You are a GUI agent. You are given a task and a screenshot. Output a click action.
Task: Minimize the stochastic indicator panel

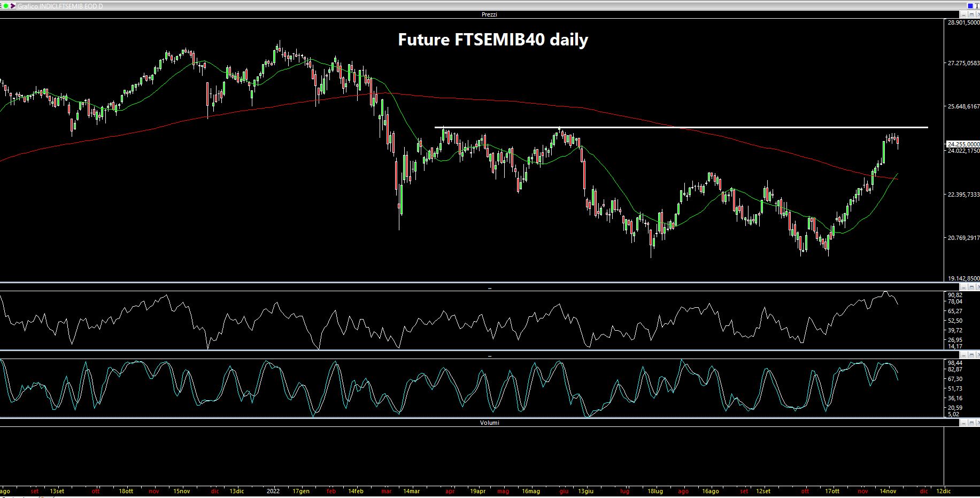[x=963, y=355]
